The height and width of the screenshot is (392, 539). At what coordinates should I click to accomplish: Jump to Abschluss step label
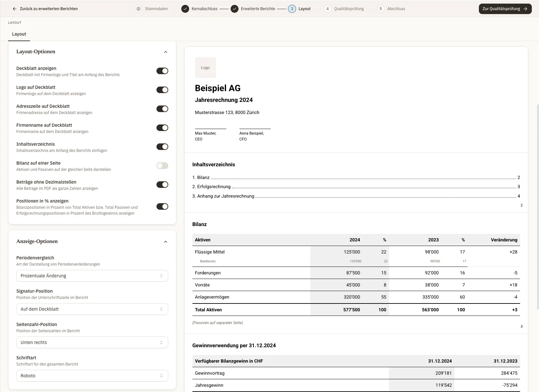396,9
